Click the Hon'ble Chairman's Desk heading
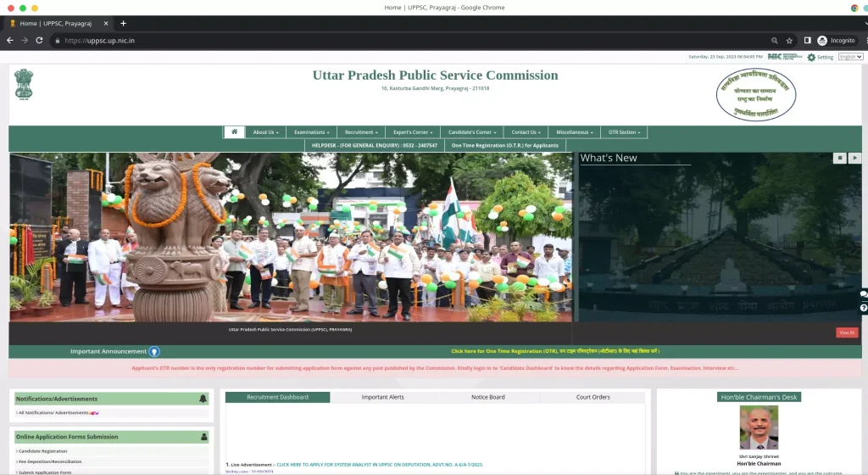 coord(759,397)
